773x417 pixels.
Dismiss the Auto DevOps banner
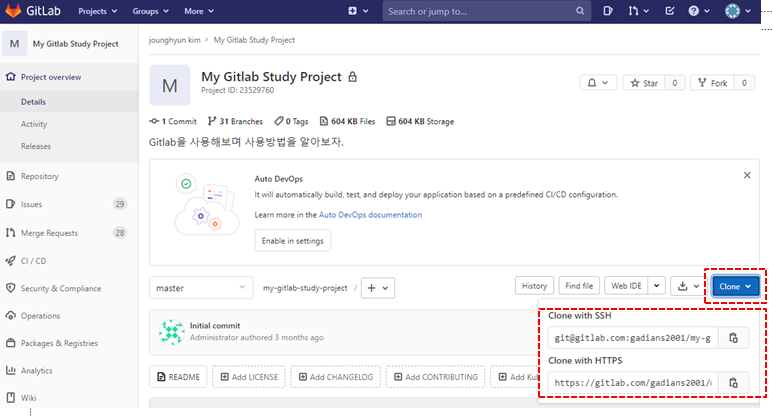click(x=747, y=175)
